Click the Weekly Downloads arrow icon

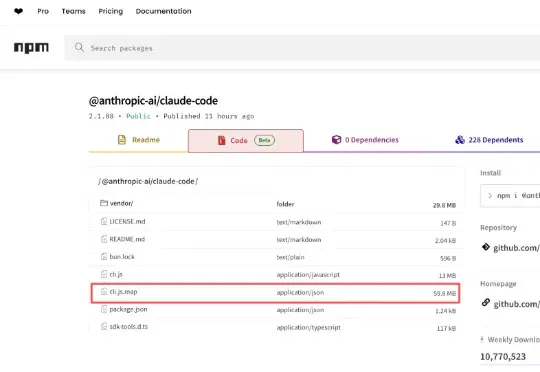(482, 340)
